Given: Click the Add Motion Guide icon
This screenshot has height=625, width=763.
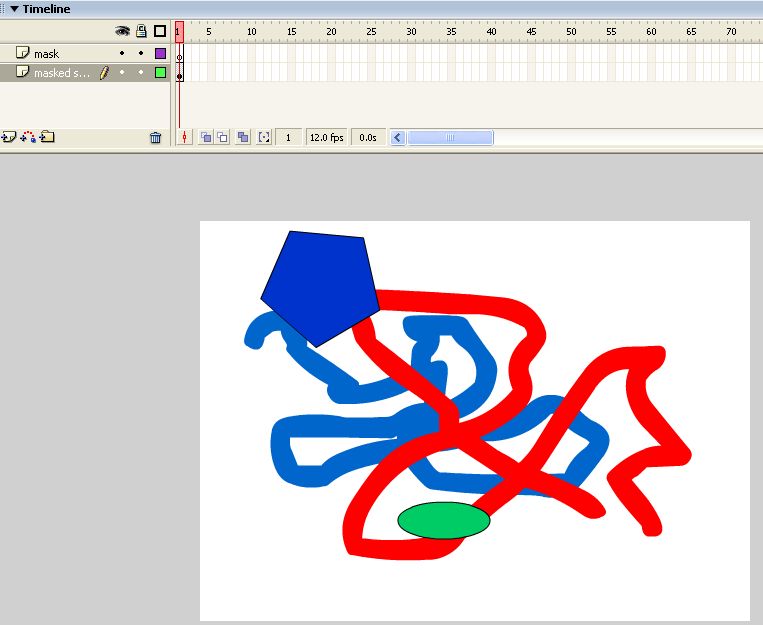Looking at the screenshot, I should point(28,137).
